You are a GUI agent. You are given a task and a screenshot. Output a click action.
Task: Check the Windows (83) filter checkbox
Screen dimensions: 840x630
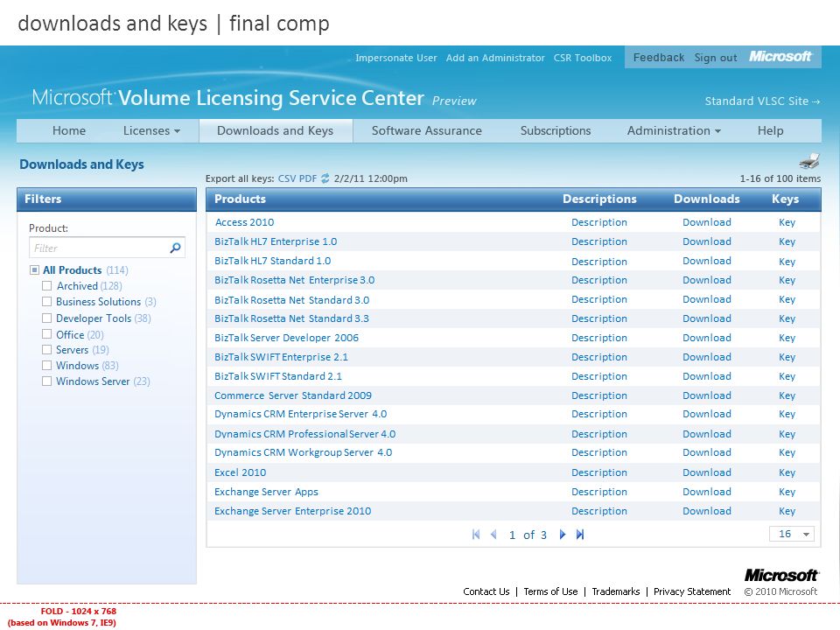pos(47,366)
